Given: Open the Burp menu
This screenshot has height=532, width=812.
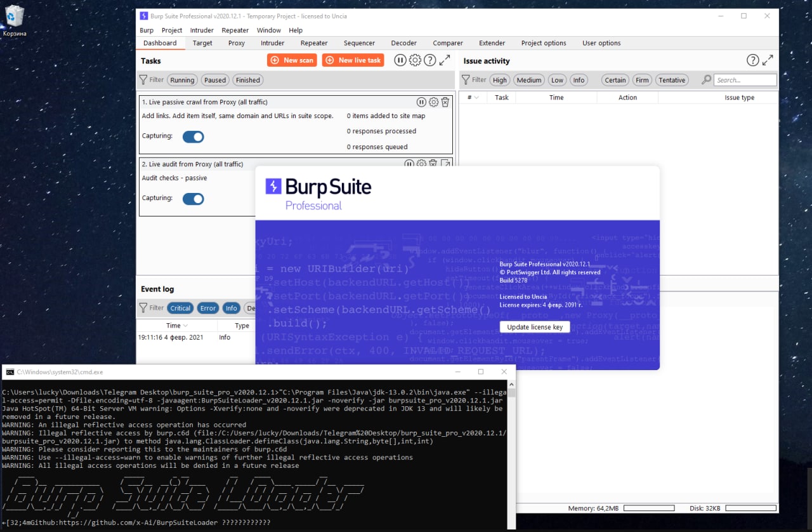Looking at the screenshot, I should tap(147, 30).
